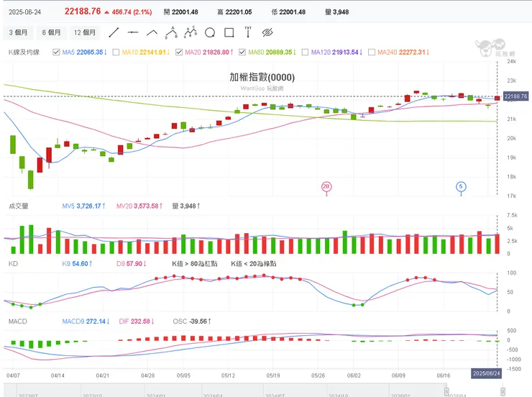532x397 pixels.
Task: Hide drawings with the eye-slash icon
Action: pyautogui.click(x=267, y=32)
